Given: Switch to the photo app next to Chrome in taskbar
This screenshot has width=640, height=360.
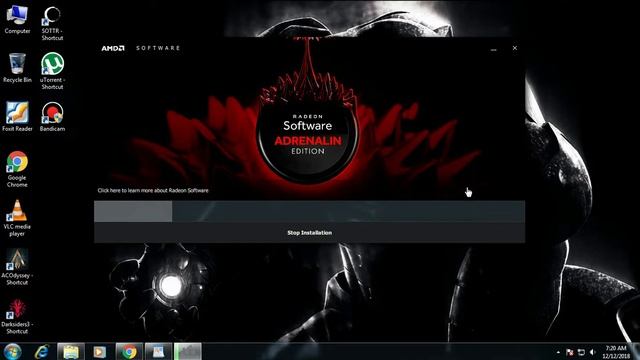Looking at the screenshot, I should point(158,351).
